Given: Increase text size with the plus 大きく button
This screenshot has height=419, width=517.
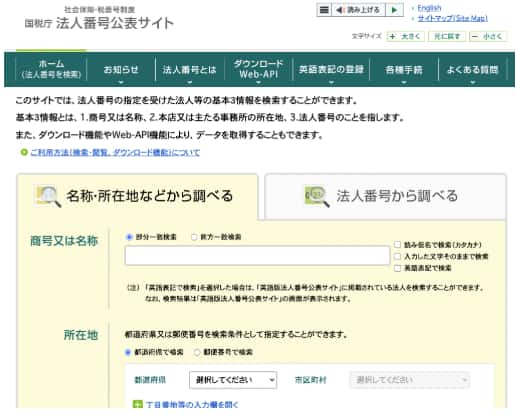Looking at the screenshot, I should pyautogui.click(x=406, y=36).
